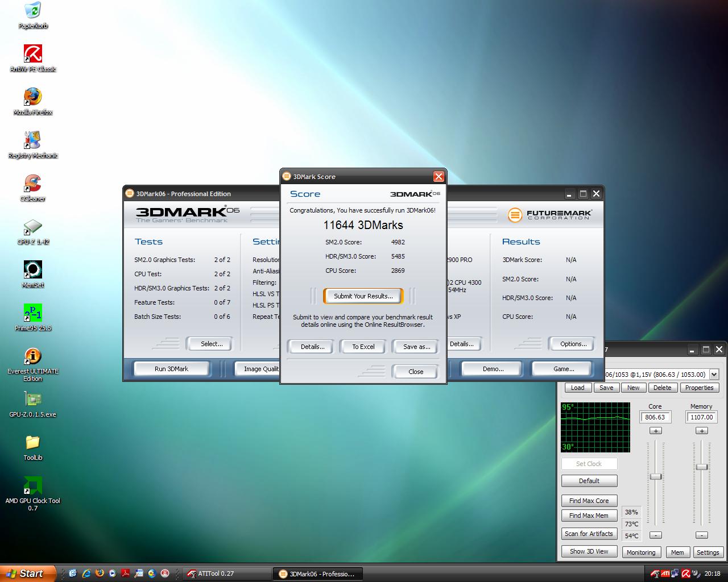This screenshot has height=582, width=728.
Task: Click Find Max Mem button
Action: (589, 516)
